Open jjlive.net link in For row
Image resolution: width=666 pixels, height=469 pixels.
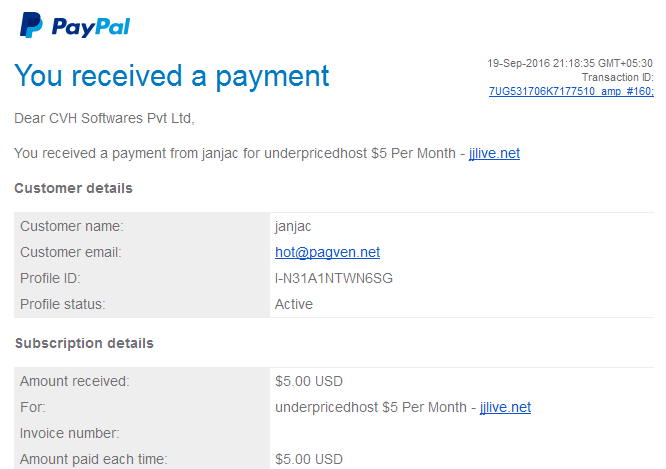pos(505,407)
